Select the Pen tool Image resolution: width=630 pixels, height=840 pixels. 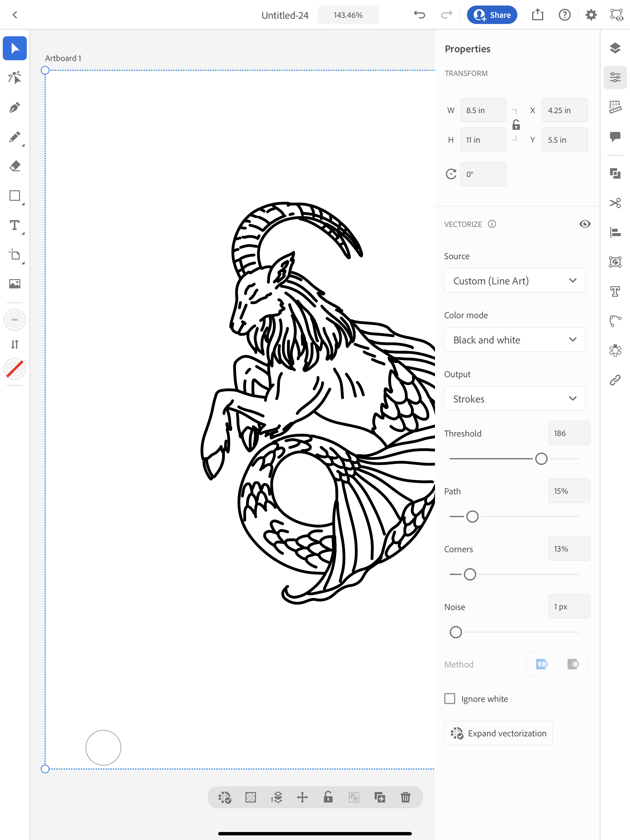pos(15,108)
